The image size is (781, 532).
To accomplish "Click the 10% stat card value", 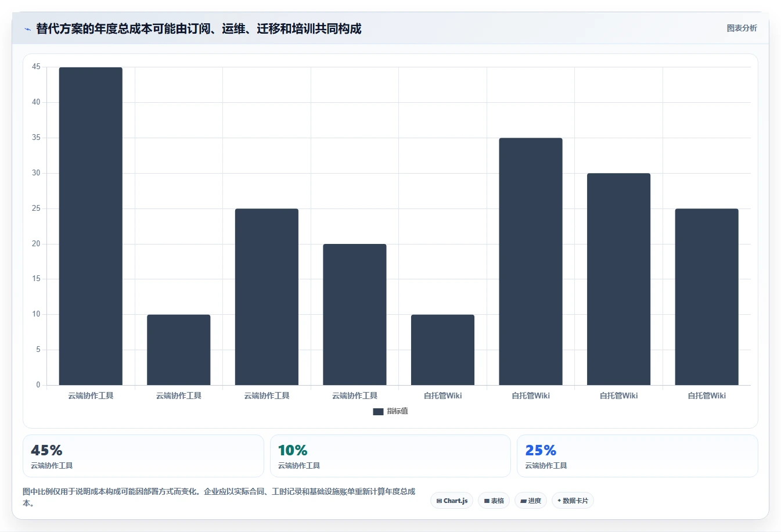I will (x=293, y=450).
